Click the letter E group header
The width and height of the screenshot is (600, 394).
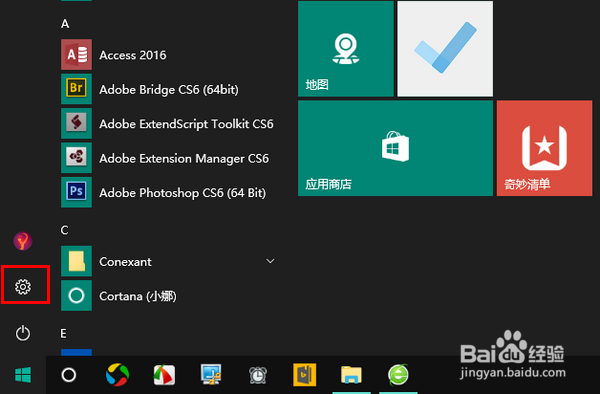tap(64, 333)
